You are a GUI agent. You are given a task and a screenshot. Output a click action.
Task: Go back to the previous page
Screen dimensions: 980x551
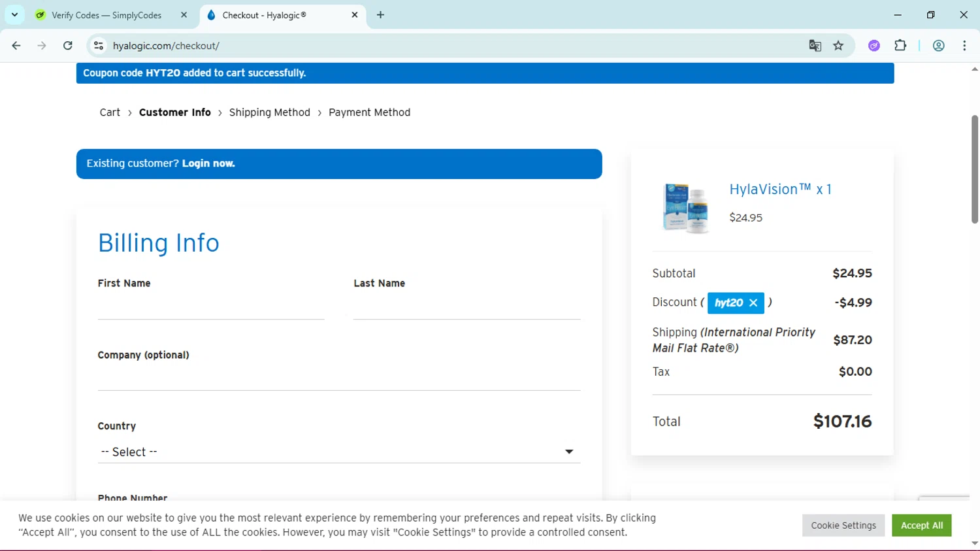click(16, 46)
